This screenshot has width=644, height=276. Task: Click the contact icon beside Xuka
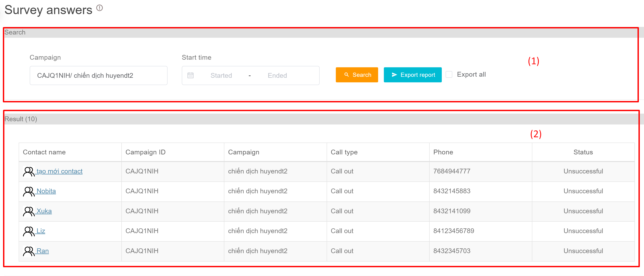coord(29,212)
